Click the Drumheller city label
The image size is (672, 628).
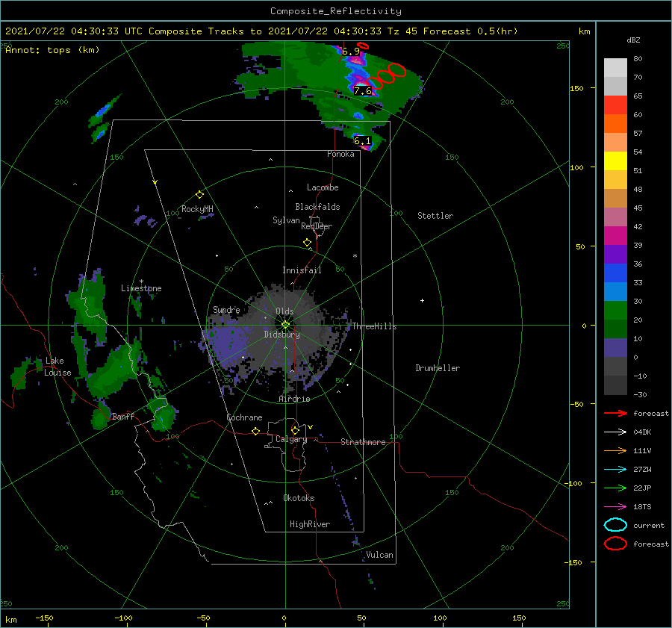(x=438, y=368)
